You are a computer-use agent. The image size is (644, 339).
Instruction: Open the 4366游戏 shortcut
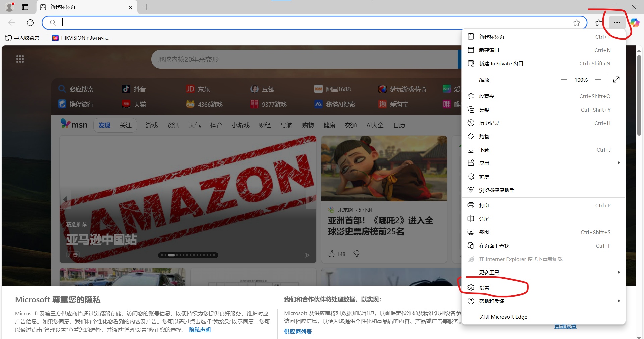[204, 104]
